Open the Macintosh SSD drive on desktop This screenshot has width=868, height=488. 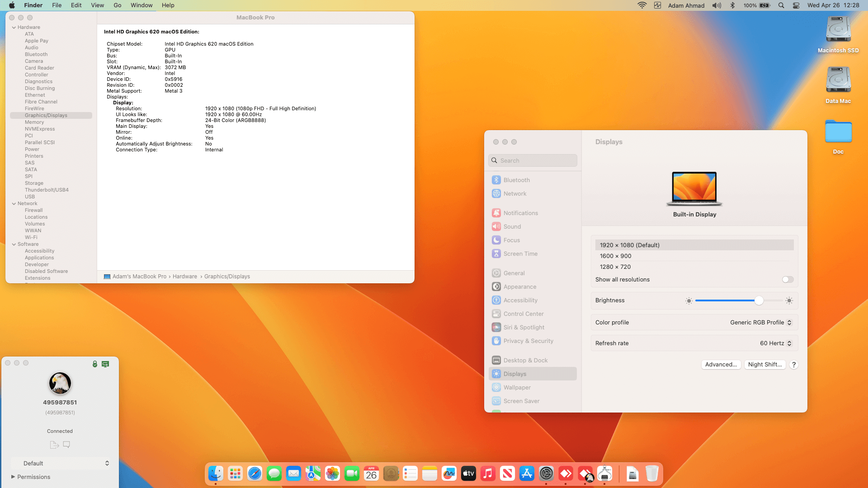[838, 35]
